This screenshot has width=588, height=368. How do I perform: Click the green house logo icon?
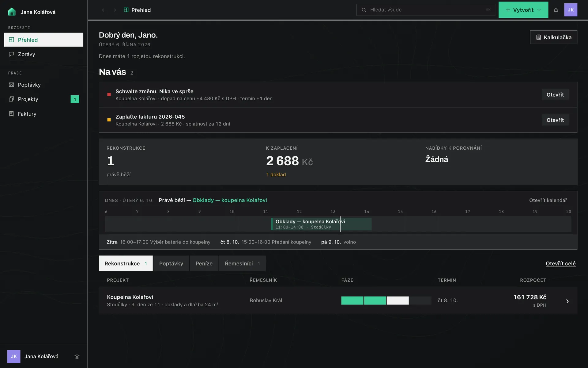tap(12, 12)
